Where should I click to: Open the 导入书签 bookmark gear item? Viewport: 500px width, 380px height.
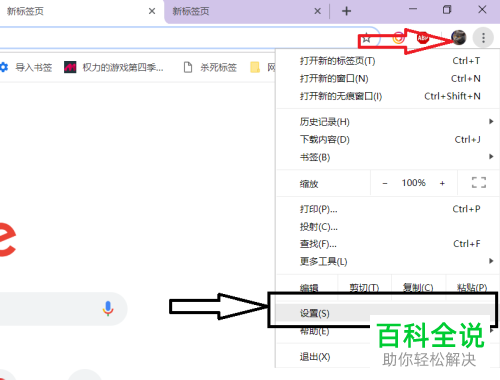tap(27, 68)
